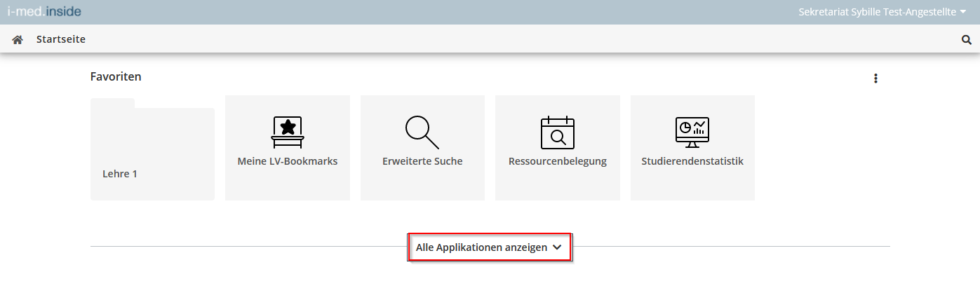Viewport: 980px width, 300px height.
Task: Click the Studierendenstatistik monitor chart icon
Action: click(x=692, y=132)
